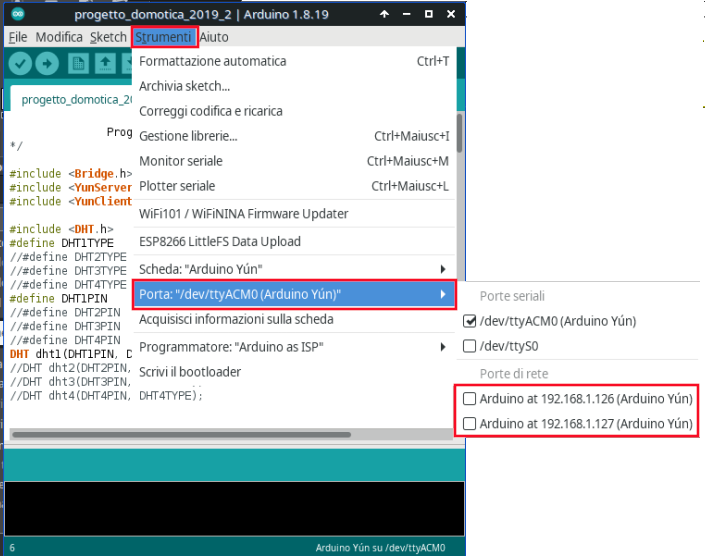
Task: Click the New sketch toolbar icon
Action: click(79, 63)
